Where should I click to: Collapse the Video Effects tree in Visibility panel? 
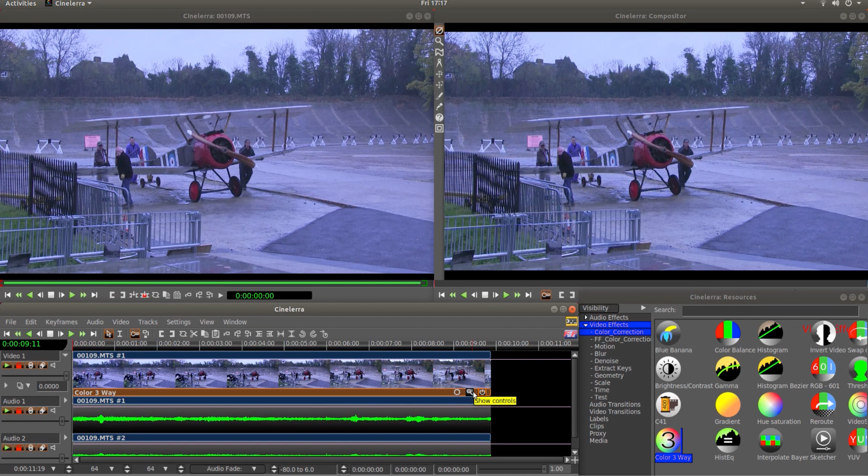(x=586, y=324)
